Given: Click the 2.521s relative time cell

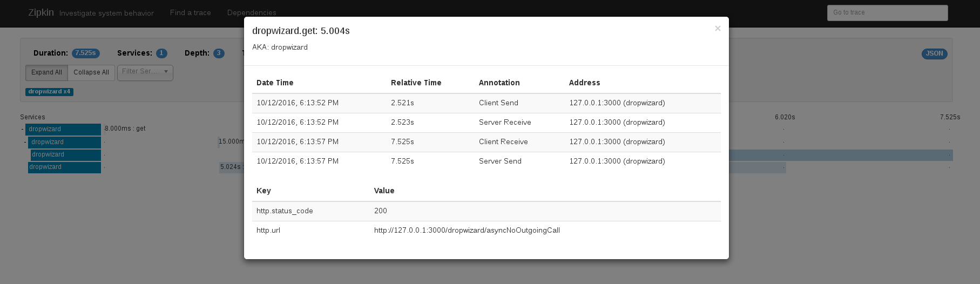Looking at the screenshot, I should pos(402,103).
